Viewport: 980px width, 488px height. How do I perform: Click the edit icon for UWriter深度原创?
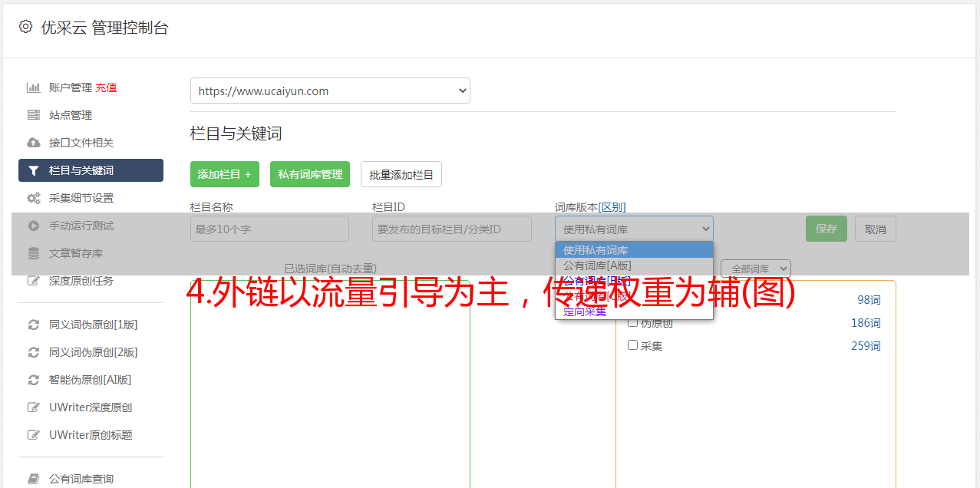tap(33, 407)
